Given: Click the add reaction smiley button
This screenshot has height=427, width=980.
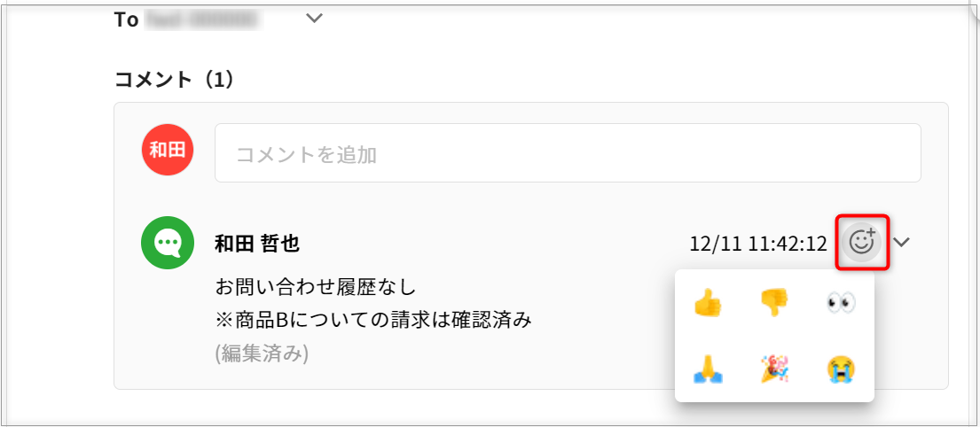Looking at the screenshot, I should (x=862, y=242).
